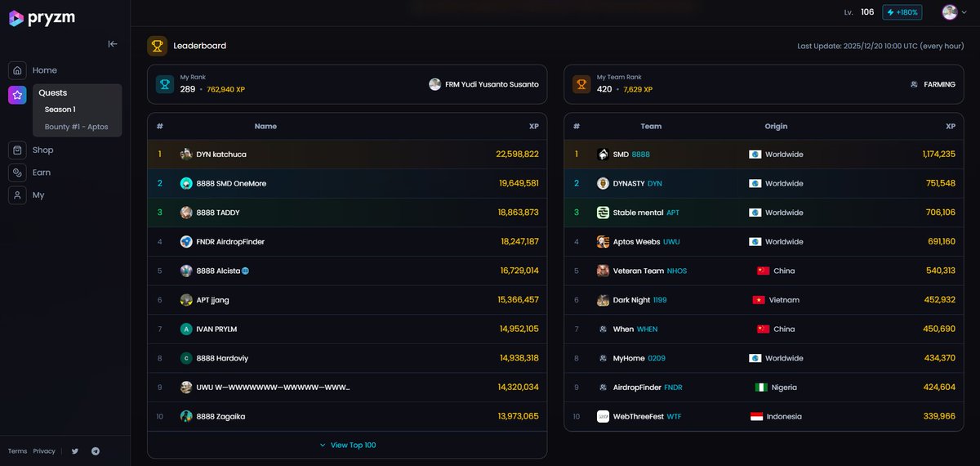980x466 pixels.
Task: Click the MyHome team icon
Action: (603, 358)
